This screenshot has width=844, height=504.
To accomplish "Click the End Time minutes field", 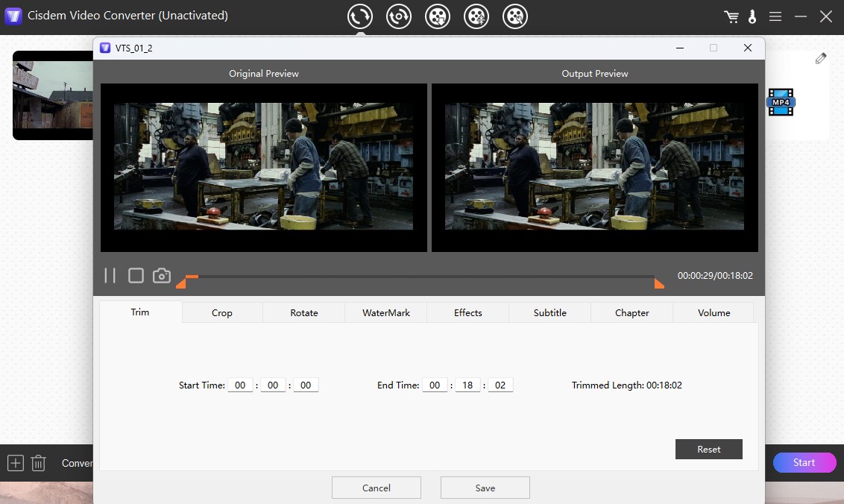I will [467, 385].
